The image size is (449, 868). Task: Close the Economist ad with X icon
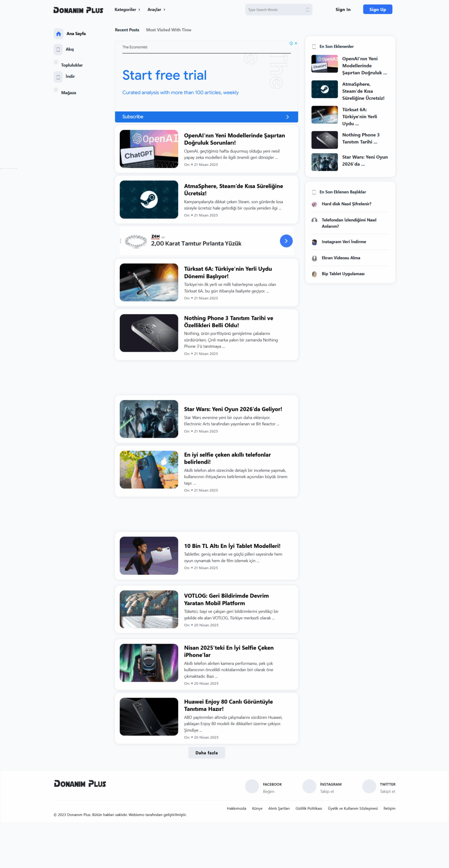(x=296, y=43)
